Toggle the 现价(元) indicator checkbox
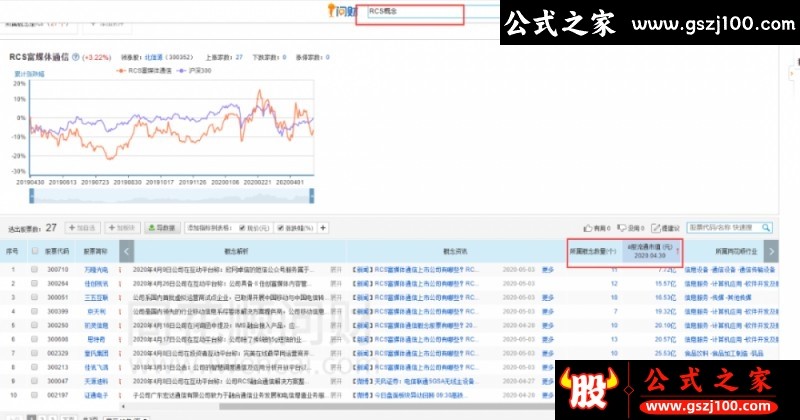 point(242,228)
